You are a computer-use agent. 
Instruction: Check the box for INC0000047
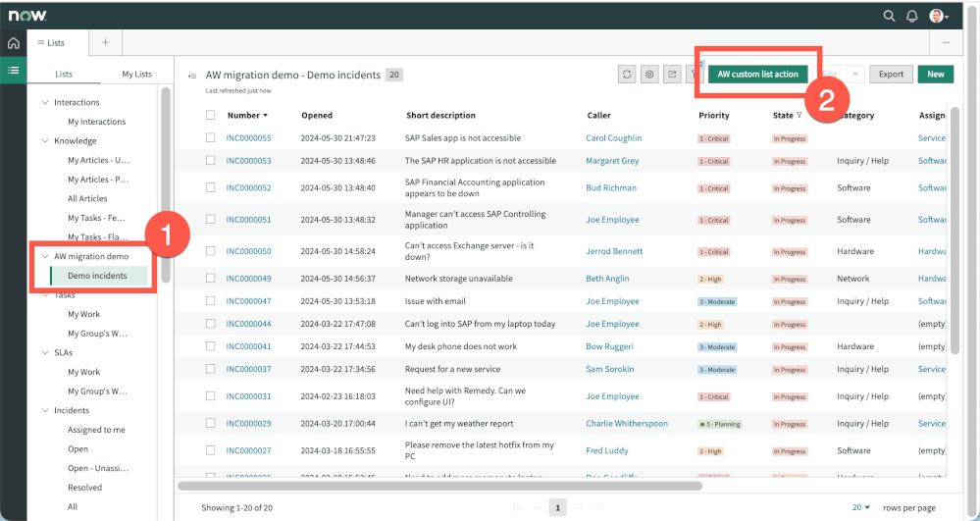coord(211,300)
